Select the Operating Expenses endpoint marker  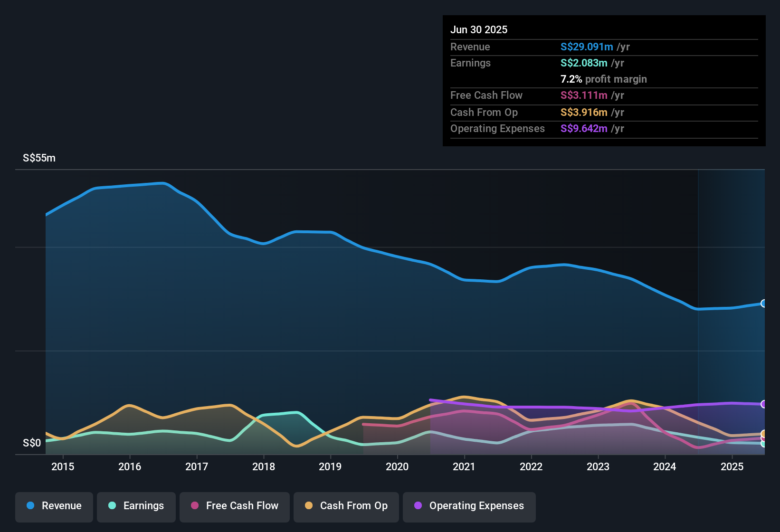tap(764, 404)
